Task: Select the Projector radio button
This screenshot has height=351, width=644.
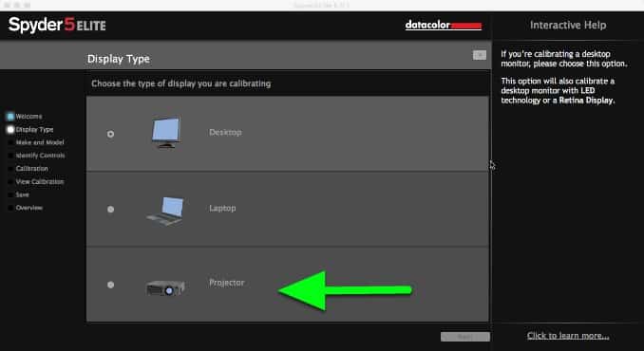Action: tap(110, 285)
